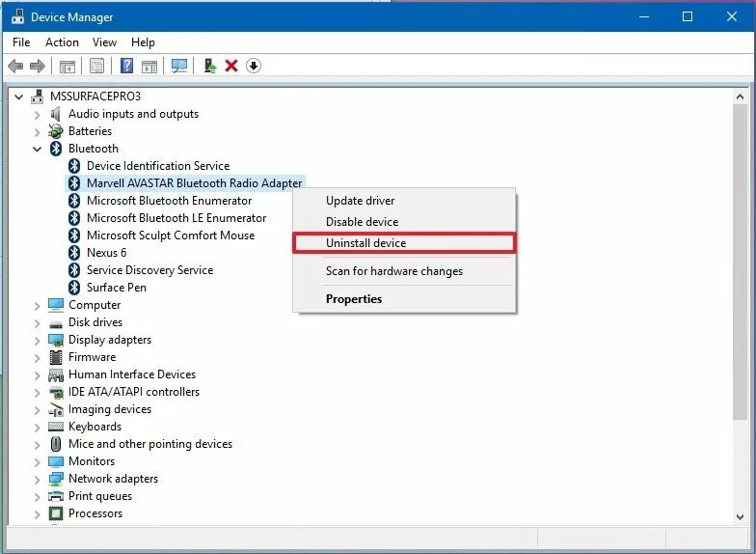
Task: Choose Disable device from context menu
Action: pos(404,222)
